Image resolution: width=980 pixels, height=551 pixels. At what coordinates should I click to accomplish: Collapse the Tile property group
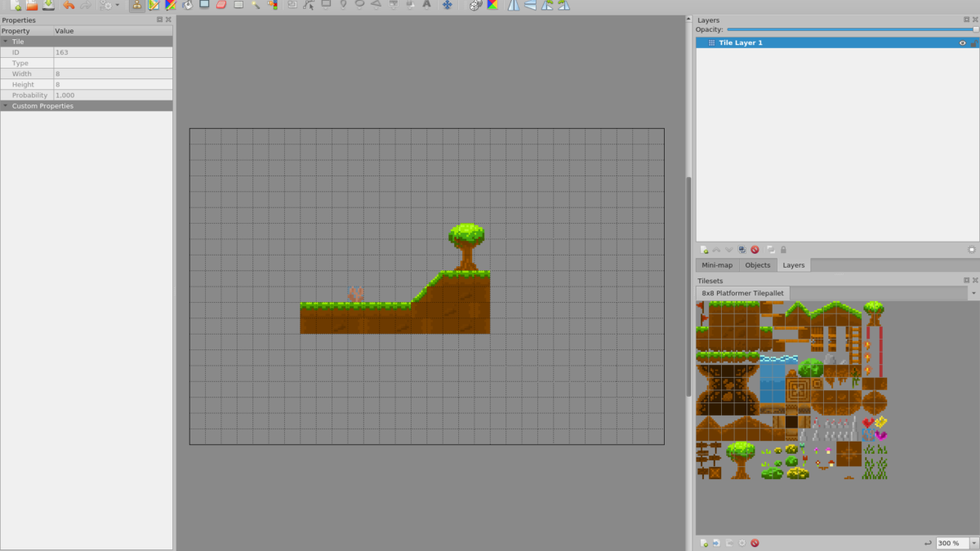tap(6, 41)
